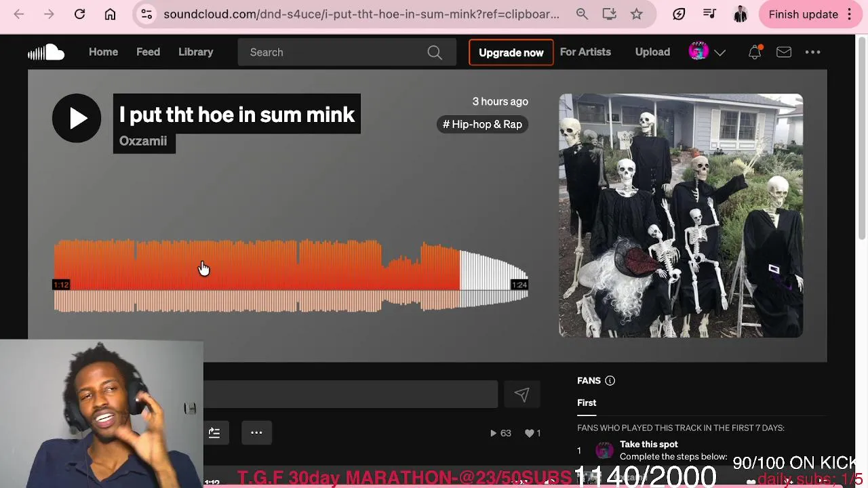This screenshot has width=868, height=488.
Task: Open the lightning bolt extension icon
Action: [679, 14]
